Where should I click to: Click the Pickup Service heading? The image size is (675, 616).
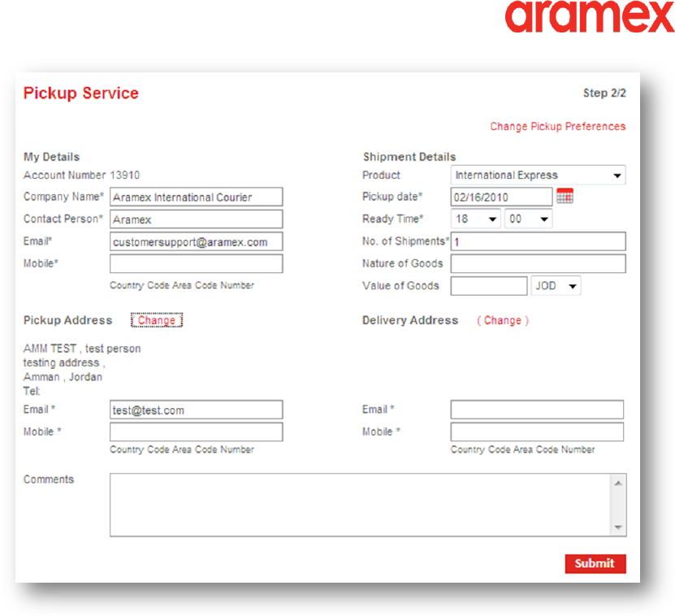pyautogui.click(x=81, y=93)
